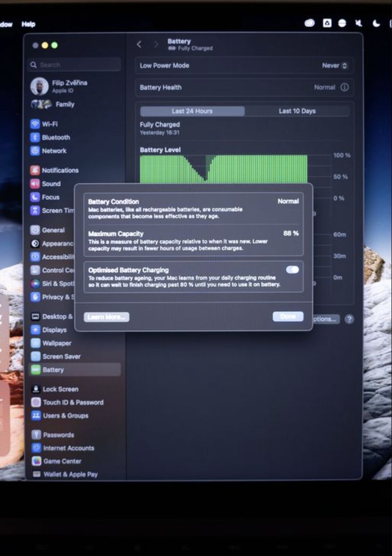
Task: Go back with the left chevron
Action: [x=139, y=44]
